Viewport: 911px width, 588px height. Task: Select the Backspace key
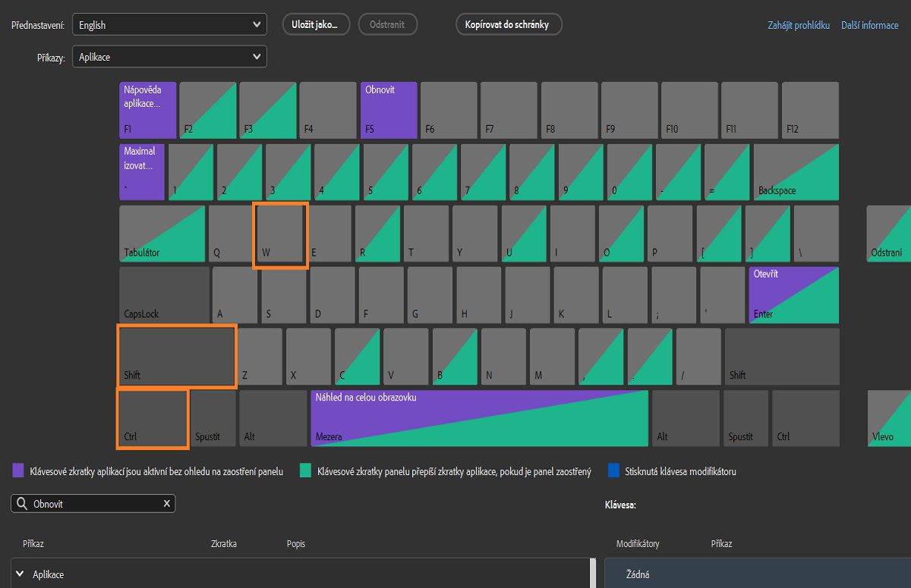(x=796, y=172)
